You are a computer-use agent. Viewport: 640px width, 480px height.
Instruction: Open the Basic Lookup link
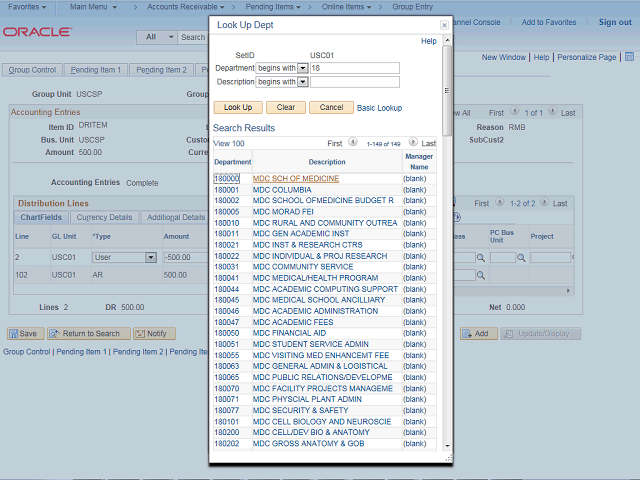click(379, 108)
